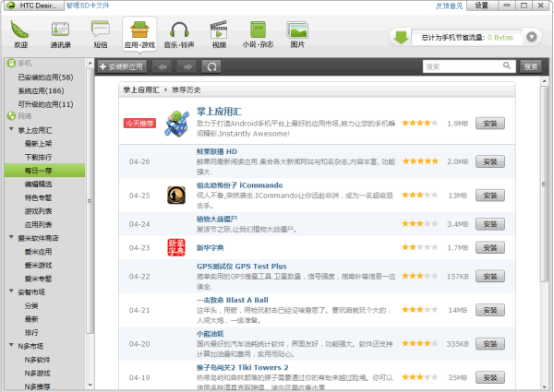The image size is (554, 392).
Task: Open the 图片 pictures section
Action: coord(296,33)
